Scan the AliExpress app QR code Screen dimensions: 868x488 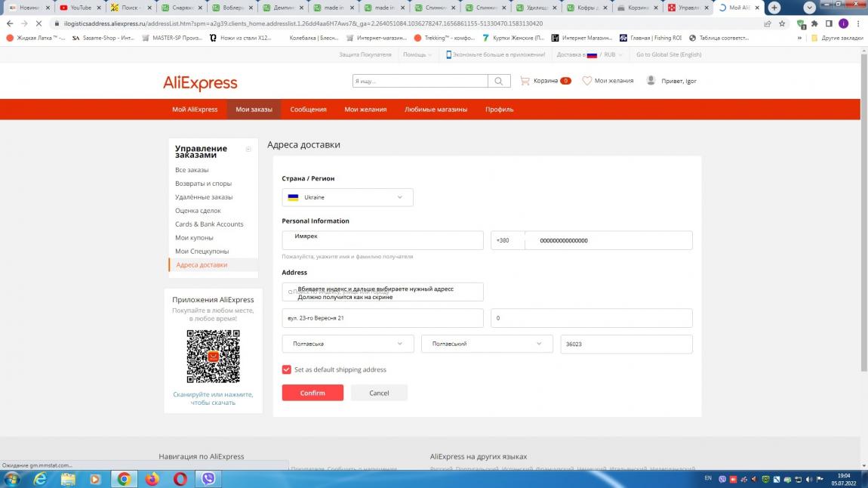pos(213,356)
